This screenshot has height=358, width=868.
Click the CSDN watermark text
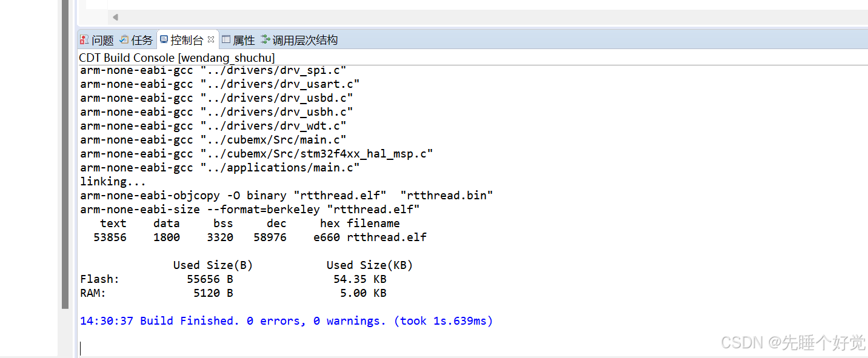click(x=794, y=343)
